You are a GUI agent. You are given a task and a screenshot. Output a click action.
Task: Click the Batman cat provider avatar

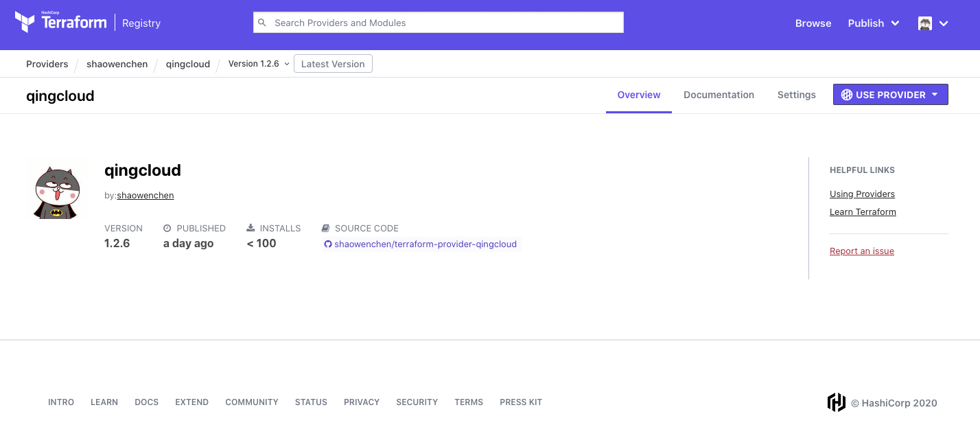point(58,190)
